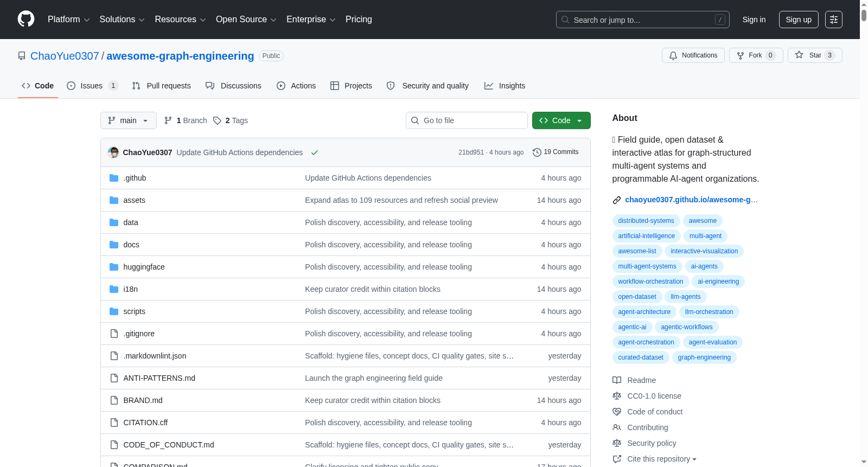
Task: Open the green Code dropdown button
Action: pos(561,120)
